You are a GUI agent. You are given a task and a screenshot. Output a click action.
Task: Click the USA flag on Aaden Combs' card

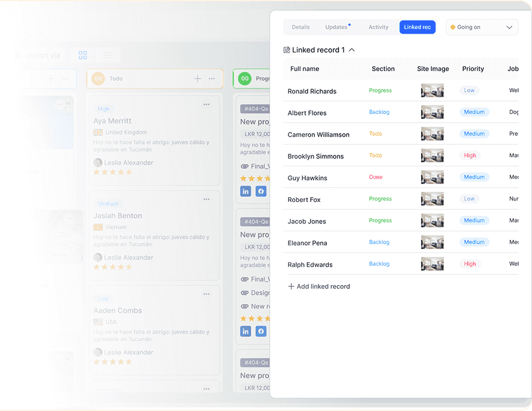click(x=98, y=322)
